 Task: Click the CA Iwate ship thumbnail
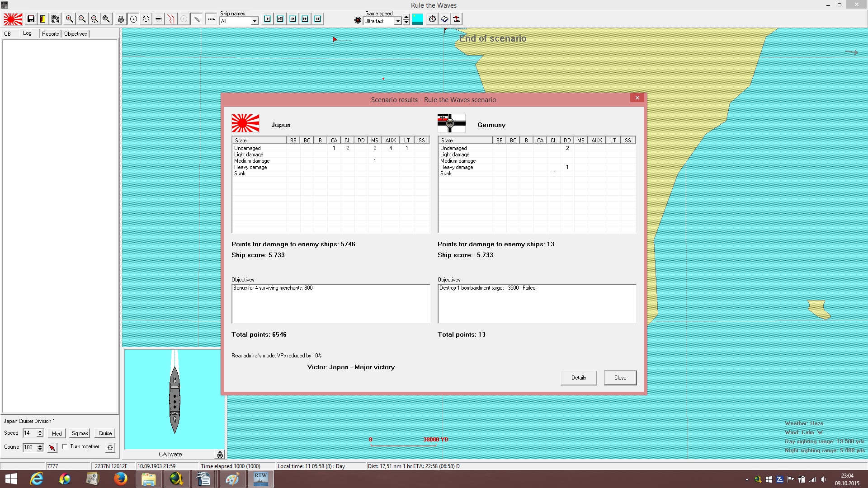pyautogui.click(x=175, y=399)
